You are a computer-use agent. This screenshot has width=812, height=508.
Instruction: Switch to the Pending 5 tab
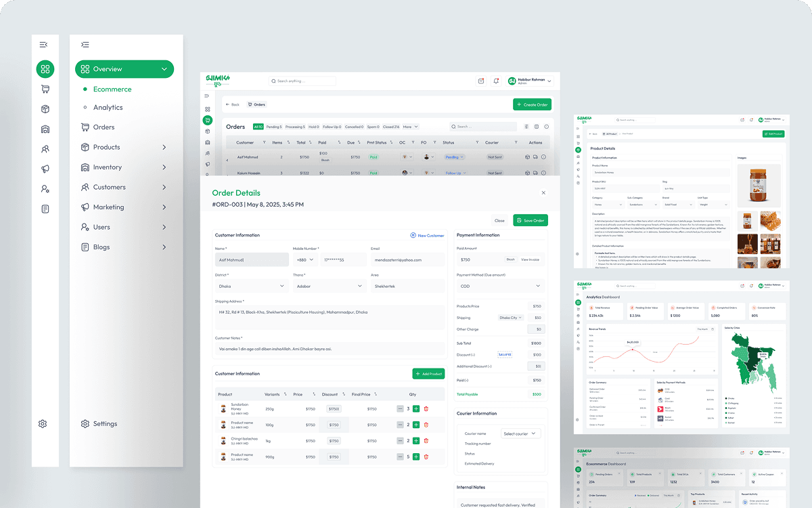pyautogui.click(x=274, y=127)
